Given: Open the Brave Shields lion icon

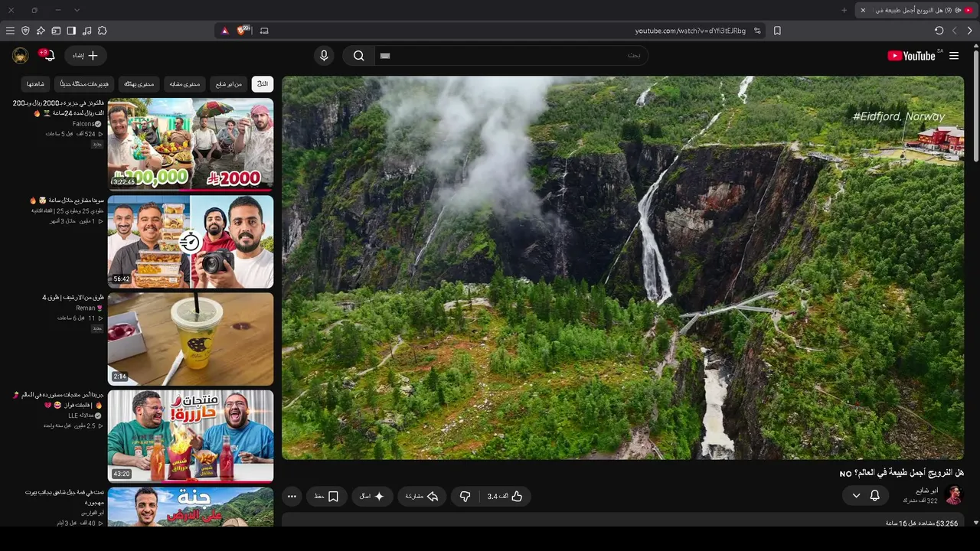Looking at the screenshot, I should (x=243, y=31).
